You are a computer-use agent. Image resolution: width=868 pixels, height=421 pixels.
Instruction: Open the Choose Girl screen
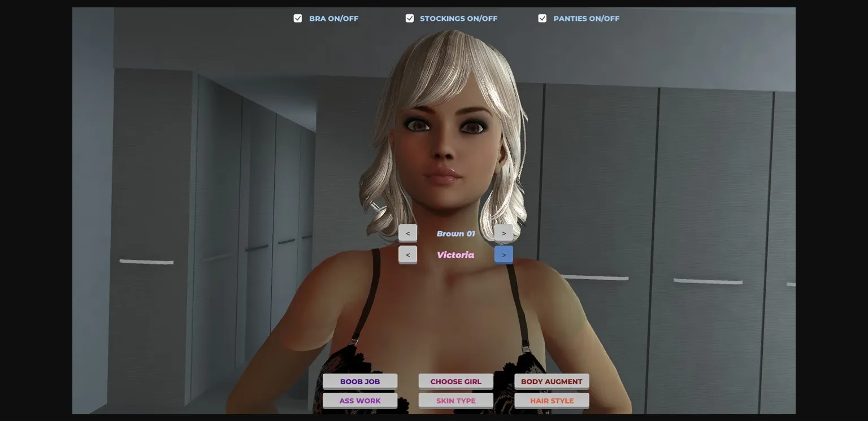[455, 381]
